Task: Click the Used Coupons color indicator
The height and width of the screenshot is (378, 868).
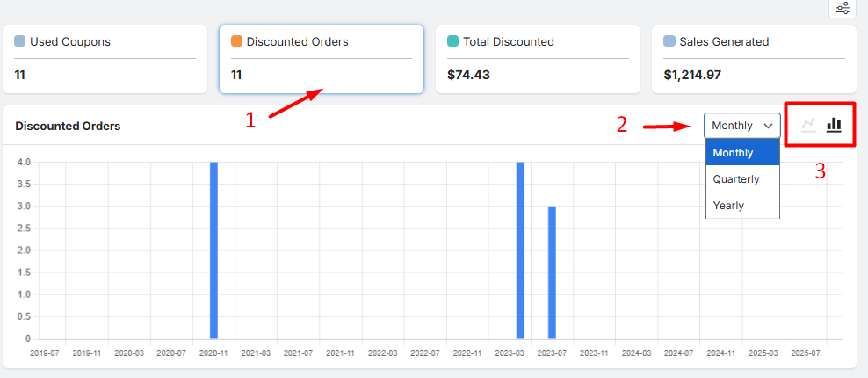Action: (19, 41)
